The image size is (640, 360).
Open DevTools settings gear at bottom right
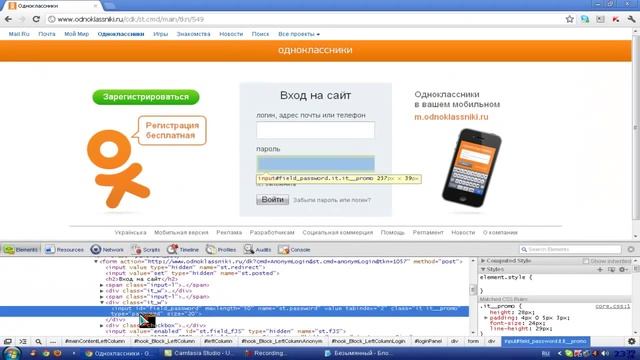631,341
